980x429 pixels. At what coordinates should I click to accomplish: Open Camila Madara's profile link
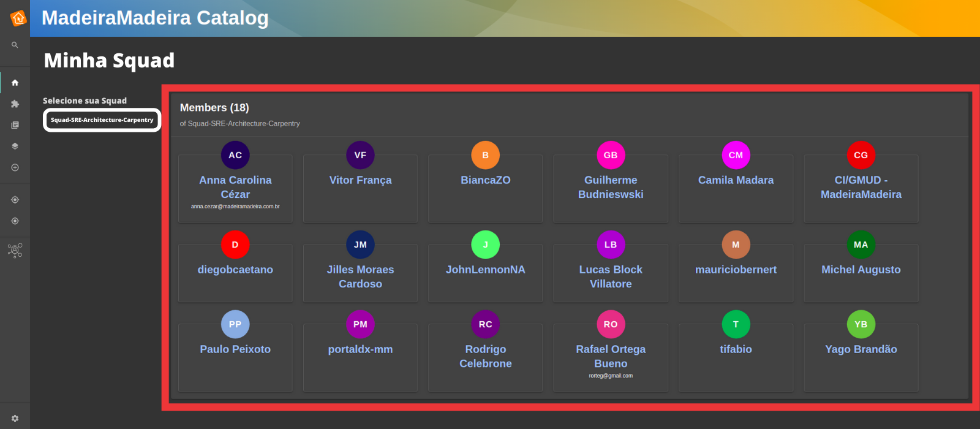pyautogui.click(x=736, y=180)
